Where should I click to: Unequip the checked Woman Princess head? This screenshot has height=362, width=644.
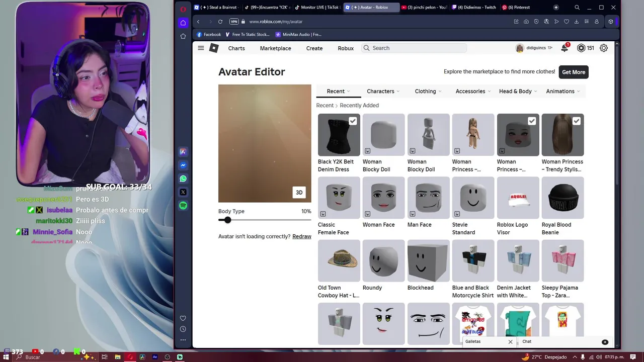tap(532, 121)
